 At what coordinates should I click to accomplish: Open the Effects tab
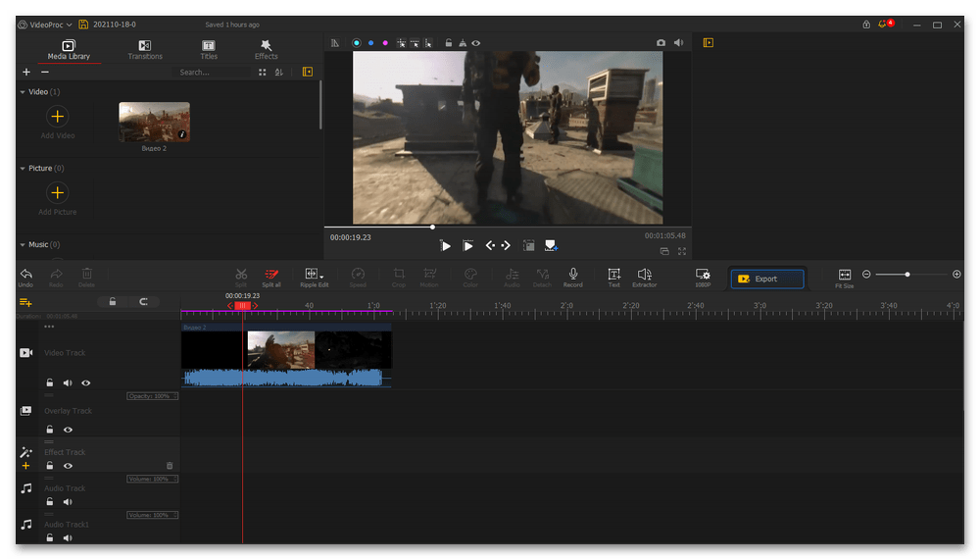(266, 49)
